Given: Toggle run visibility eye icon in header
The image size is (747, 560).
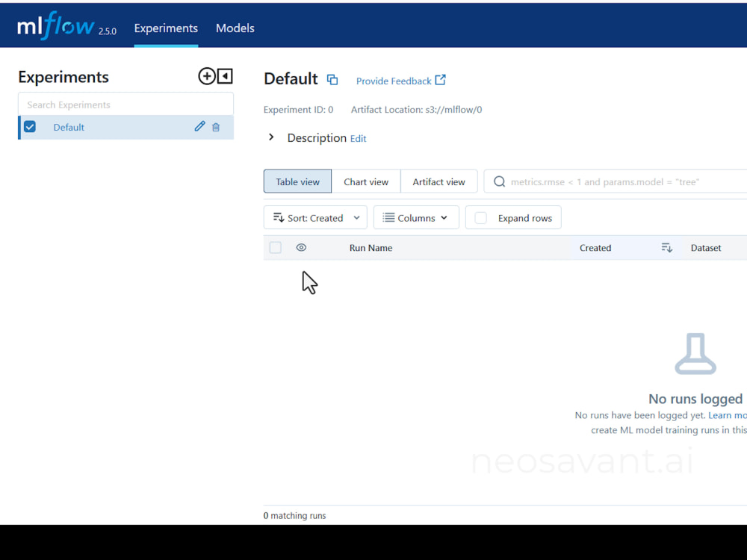Looking at the screenshot, I should 301,248.
